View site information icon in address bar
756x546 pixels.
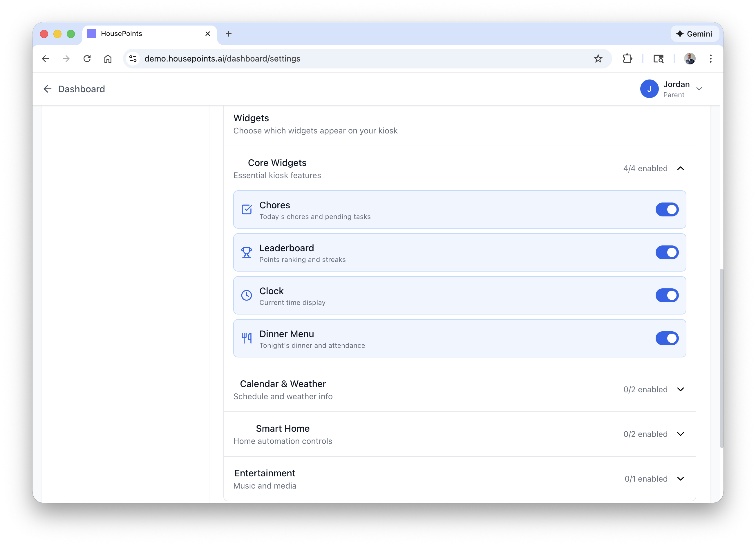coord(133,59)
